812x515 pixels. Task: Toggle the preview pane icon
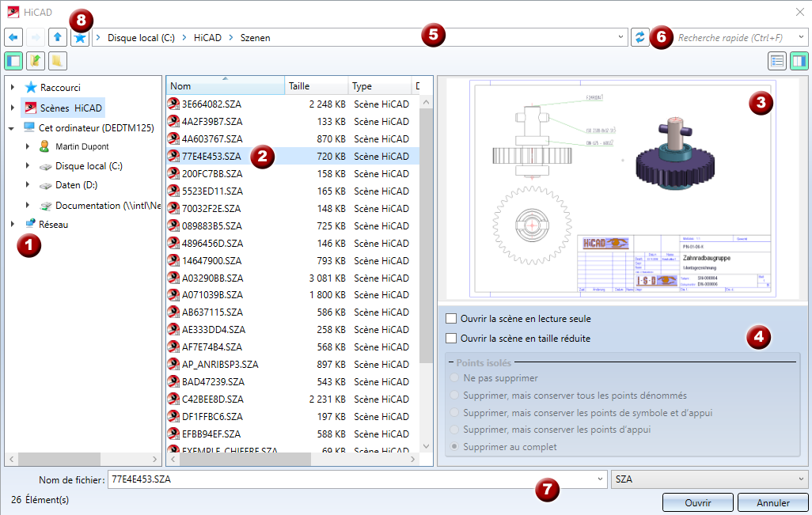pyautogui.click(x=799, y=61)
